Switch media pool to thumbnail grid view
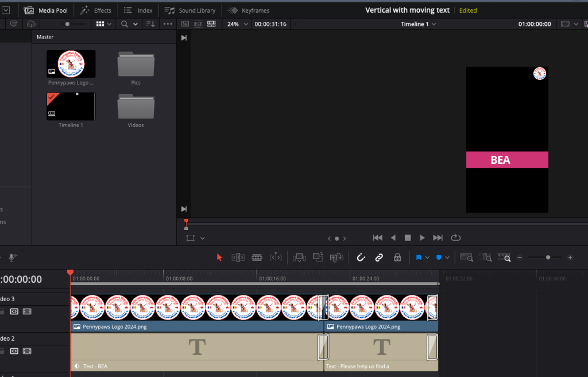The width and height of the screenshot is (588, 377). [x=100, y=24]
